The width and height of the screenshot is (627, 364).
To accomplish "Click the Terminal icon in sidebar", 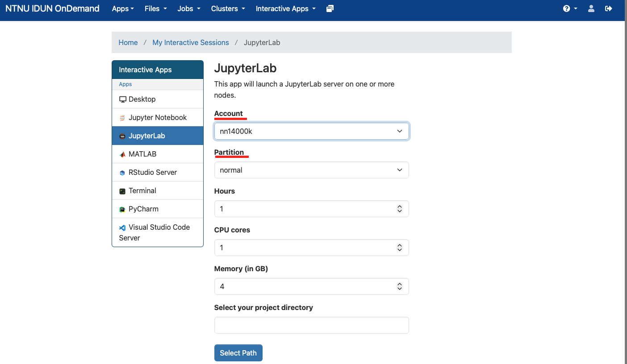I will point(122,191).
